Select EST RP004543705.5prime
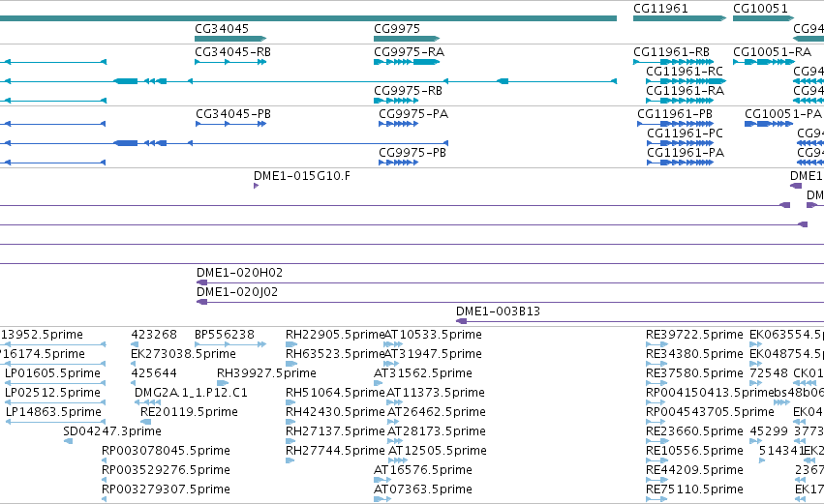The width and height of the screenshot is (824, 504). (x=710, y=412)
